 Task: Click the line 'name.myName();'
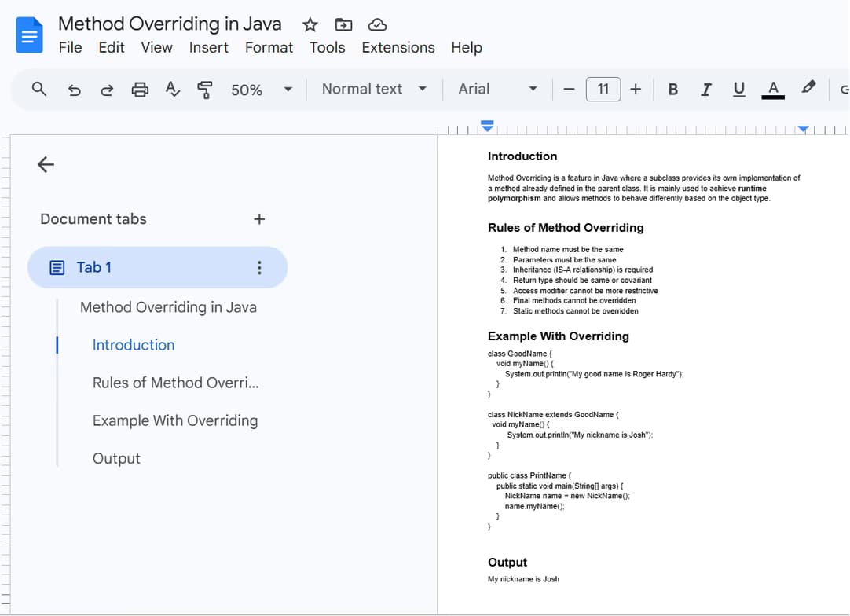click(x=534, y=507)
